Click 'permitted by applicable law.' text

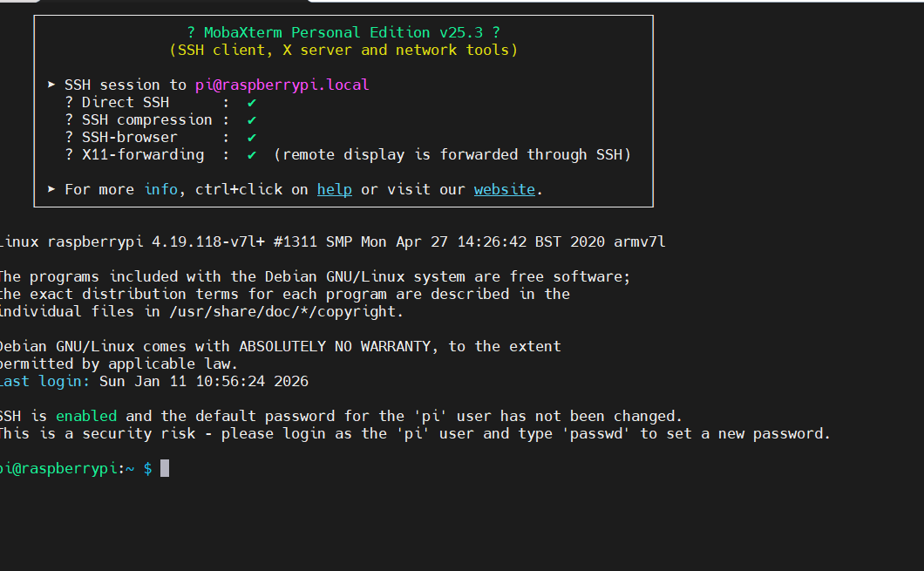pyautogui.click(x=119, y=364)
